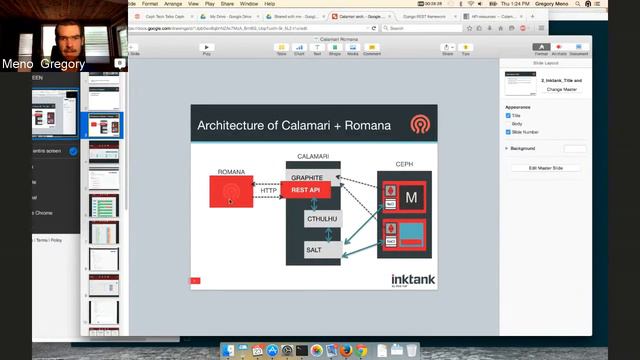The width and height of the screenshot is (640, 360).
Task: Open App Store from the Dock
Action: coord(272,350)
